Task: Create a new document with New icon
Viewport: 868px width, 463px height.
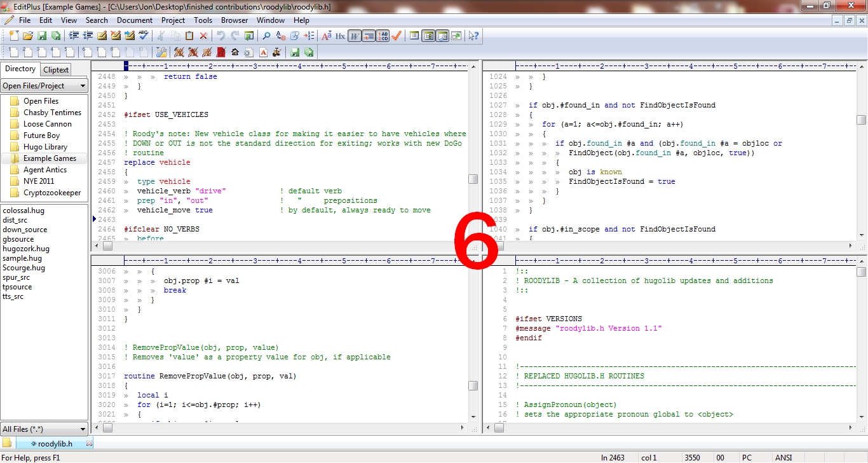Action: tap(14, 36)
